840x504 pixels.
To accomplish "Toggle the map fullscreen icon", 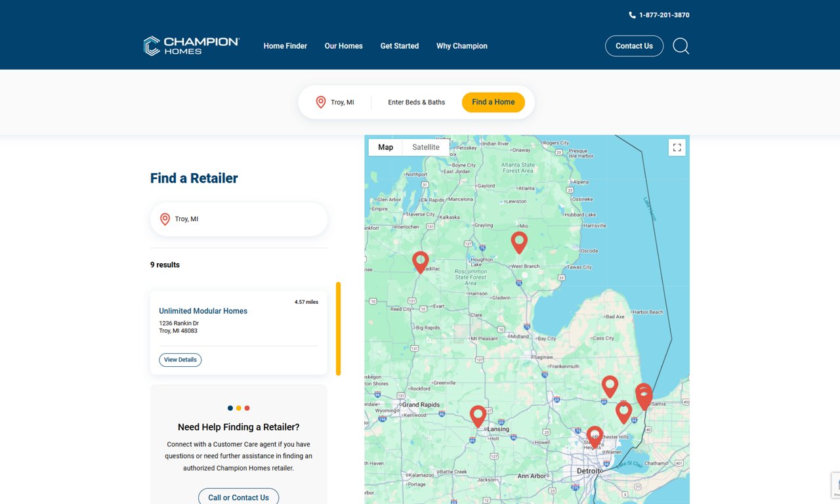I will 677,147.
